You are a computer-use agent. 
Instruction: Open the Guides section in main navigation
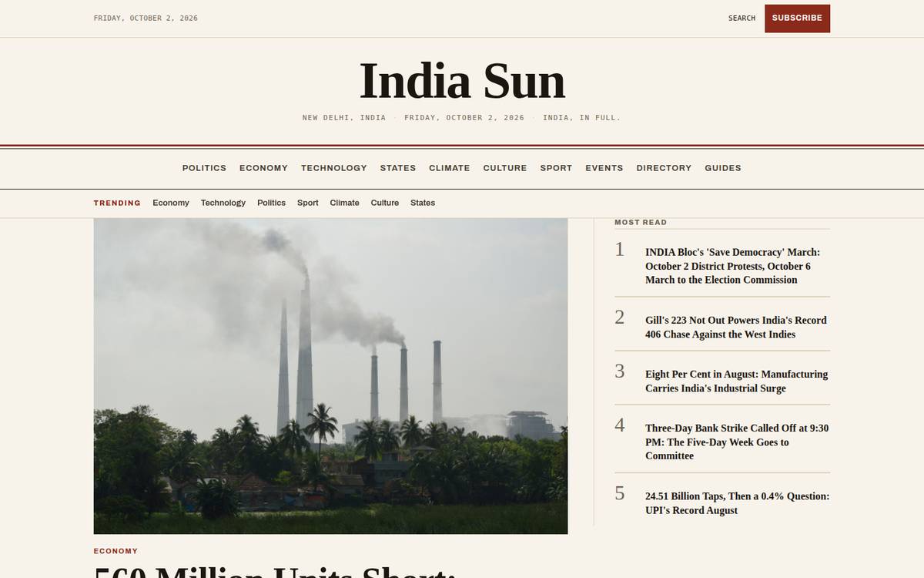tap(723, 168)
